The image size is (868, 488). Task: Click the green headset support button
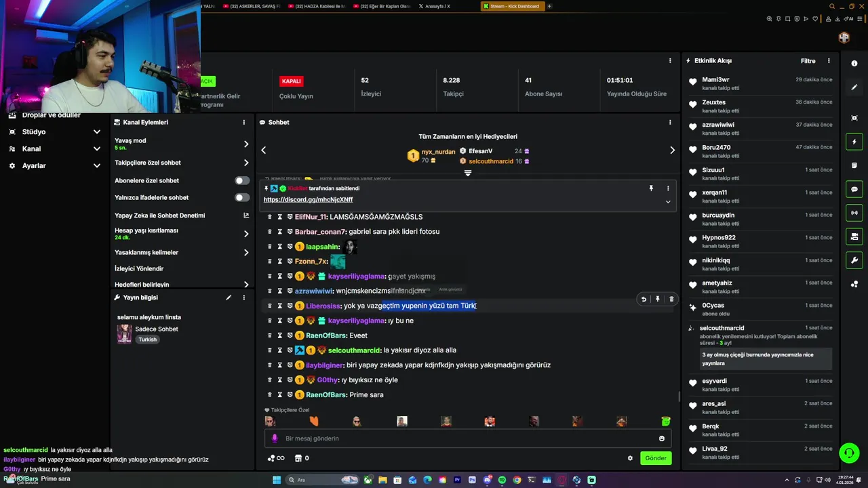(849, 452)
